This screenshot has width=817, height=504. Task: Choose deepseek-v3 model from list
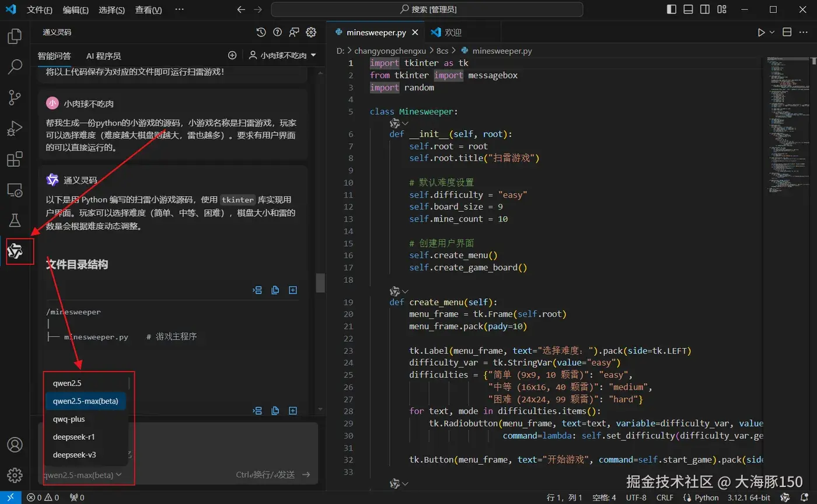click(x=86, y=455)
